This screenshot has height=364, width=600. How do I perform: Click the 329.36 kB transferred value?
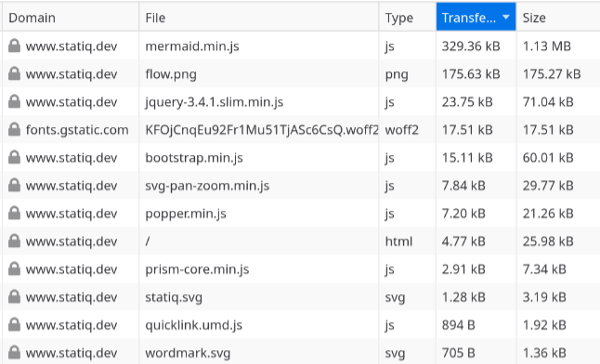point(471,46)
